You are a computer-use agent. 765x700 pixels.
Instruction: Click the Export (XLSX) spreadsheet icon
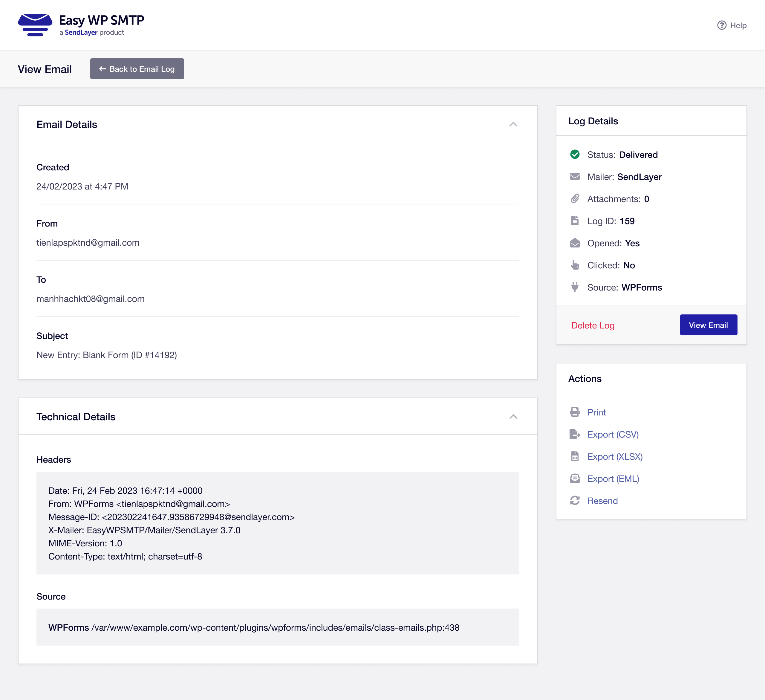(x=575, y=456)
